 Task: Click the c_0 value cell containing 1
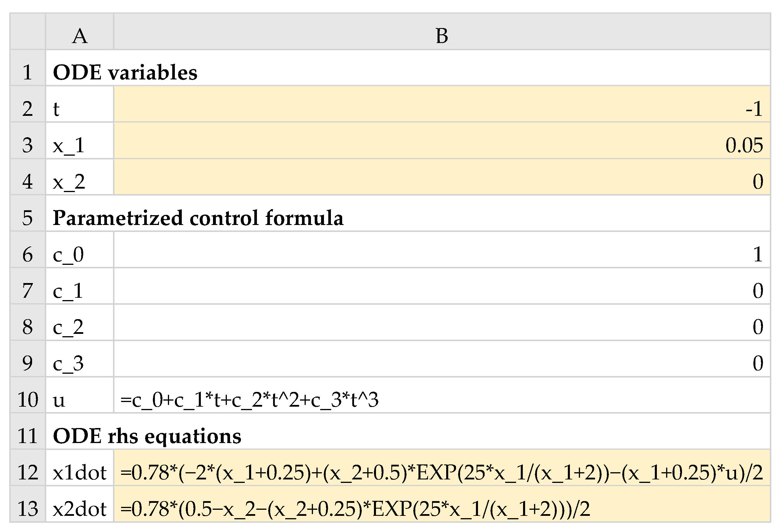pos(442,254)
